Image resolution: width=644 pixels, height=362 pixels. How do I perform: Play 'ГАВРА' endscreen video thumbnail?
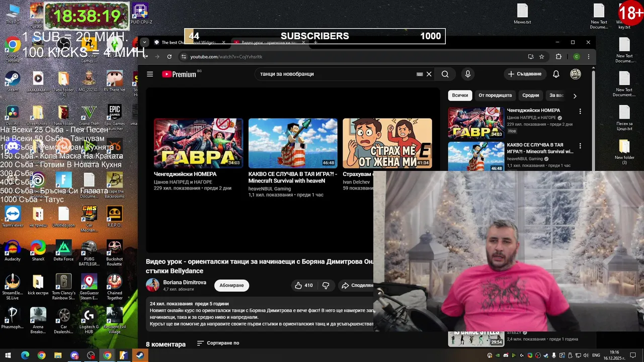click(198, 143)
